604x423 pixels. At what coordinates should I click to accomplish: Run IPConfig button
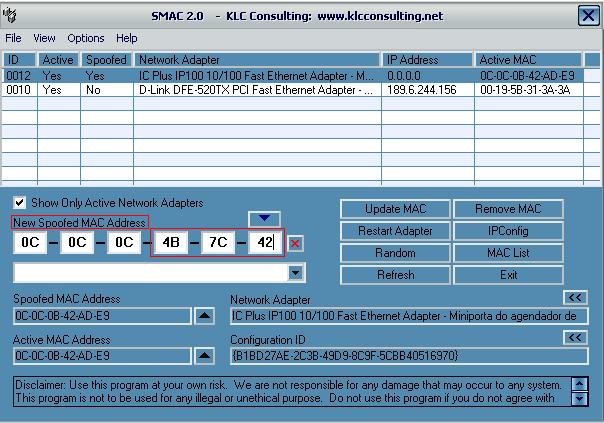pos(508,231)
